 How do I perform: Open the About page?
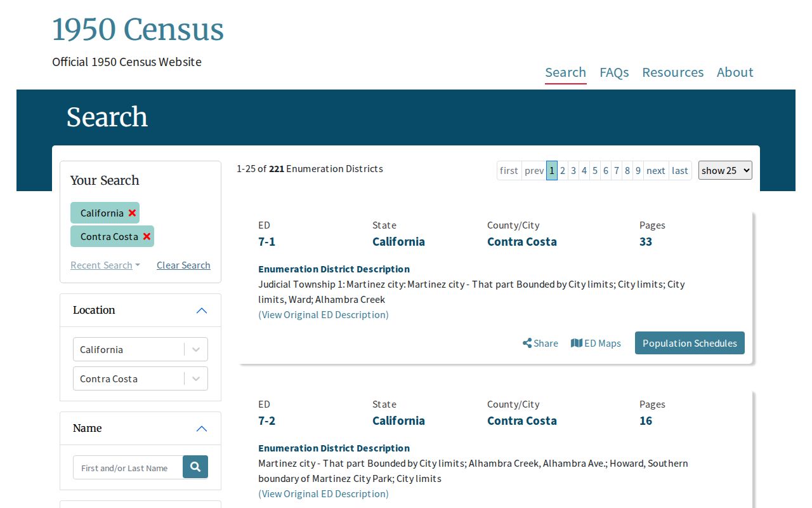coord(735,72)
